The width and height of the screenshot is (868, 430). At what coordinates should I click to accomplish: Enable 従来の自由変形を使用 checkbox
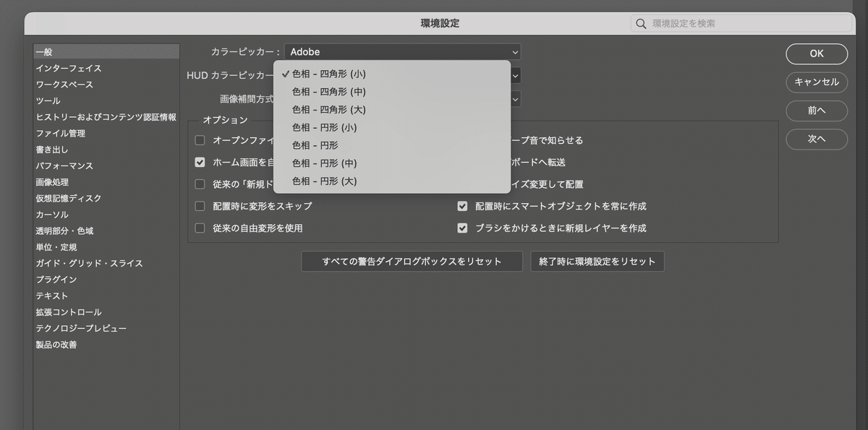[200, 228]
